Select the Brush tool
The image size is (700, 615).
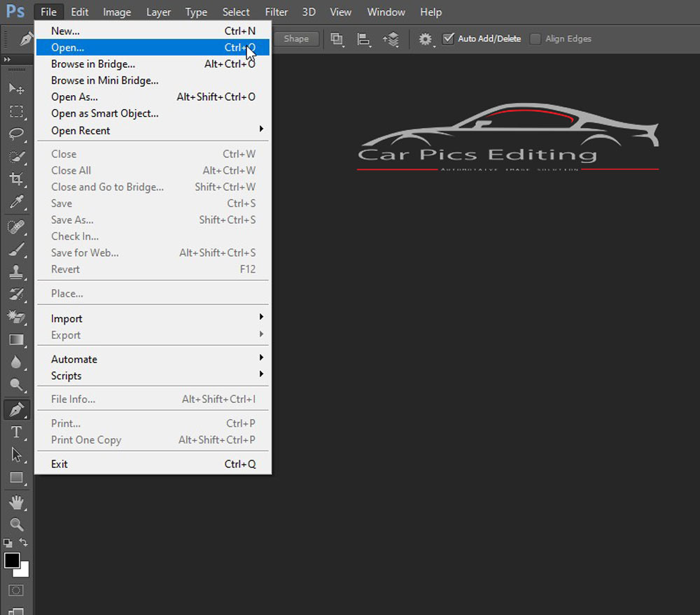17,250
